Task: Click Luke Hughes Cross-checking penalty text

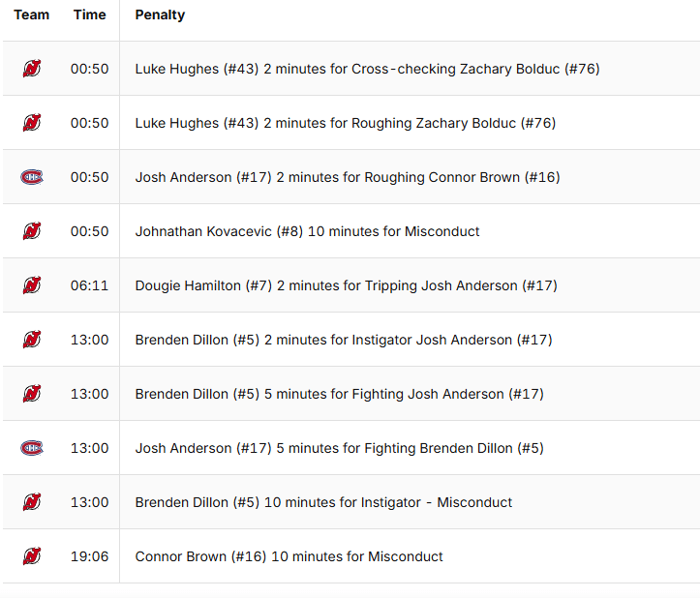Action: (367, 69)
